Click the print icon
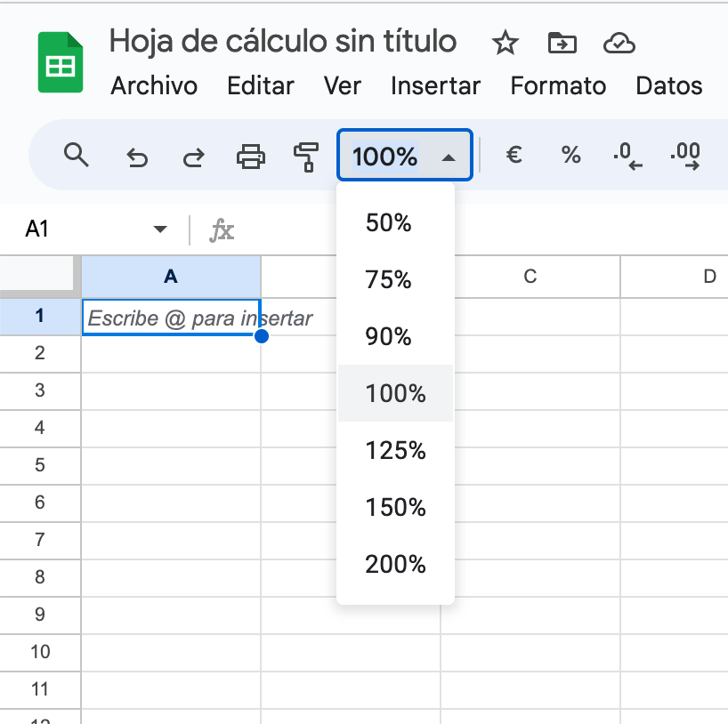 pyautogui.click(x=250, y=157)
